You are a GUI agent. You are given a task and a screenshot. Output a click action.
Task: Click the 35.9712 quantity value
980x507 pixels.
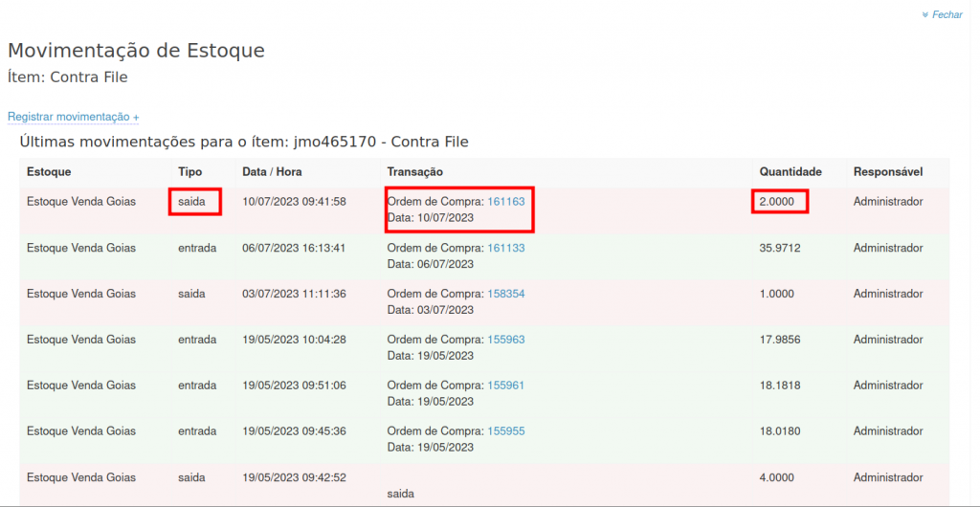pyautogui.click(x=780, y=248)
